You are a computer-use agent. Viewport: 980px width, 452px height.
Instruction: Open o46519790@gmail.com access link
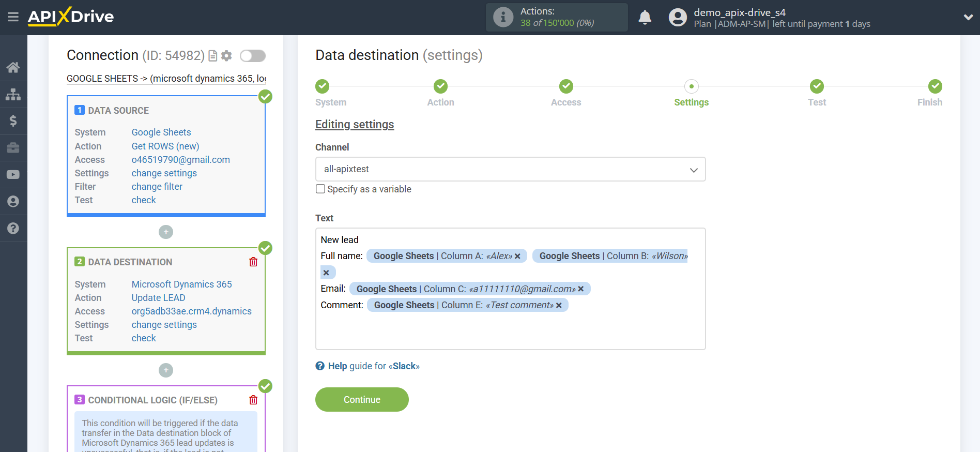coord(181,160)
